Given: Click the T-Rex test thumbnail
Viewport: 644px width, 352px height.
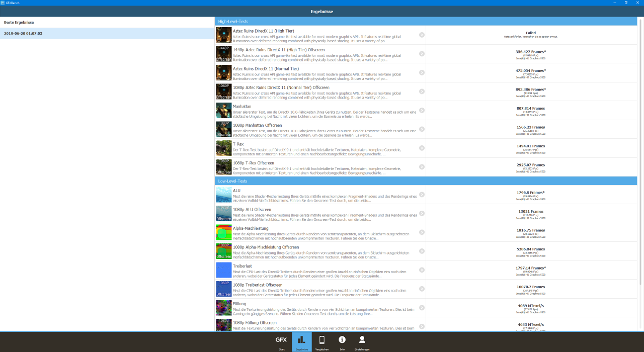Looking at the screenshot, I should 224,148.
